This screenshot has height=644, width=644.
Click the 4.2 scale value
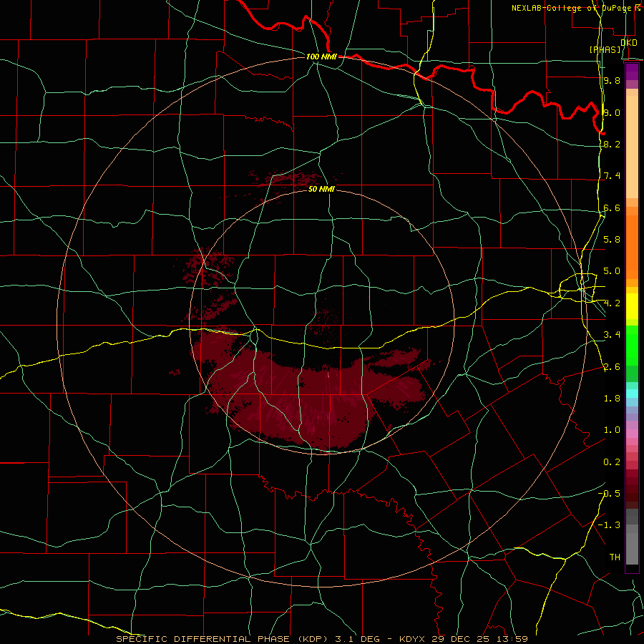click(x=612, y=303)
